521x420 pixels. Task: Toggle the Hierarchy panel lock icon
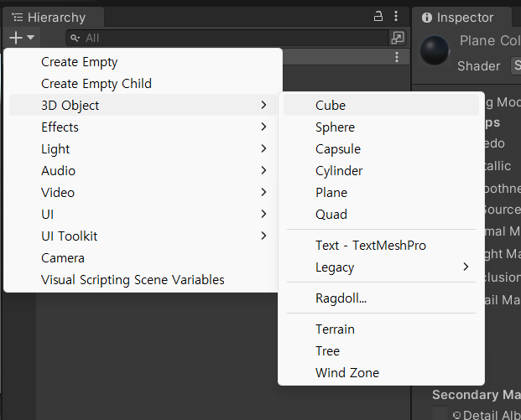click(378, 16)
